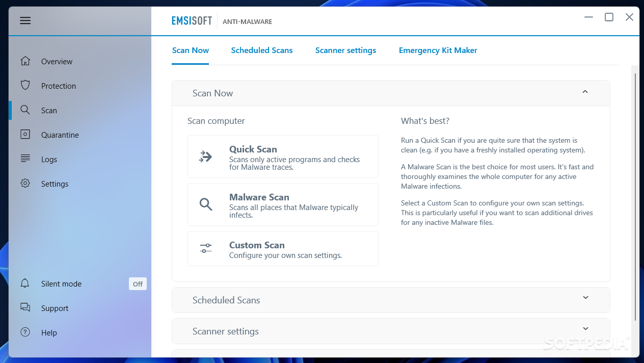Collapse the Scan Now section chevron
644x363 pixels.
(585, 92)
